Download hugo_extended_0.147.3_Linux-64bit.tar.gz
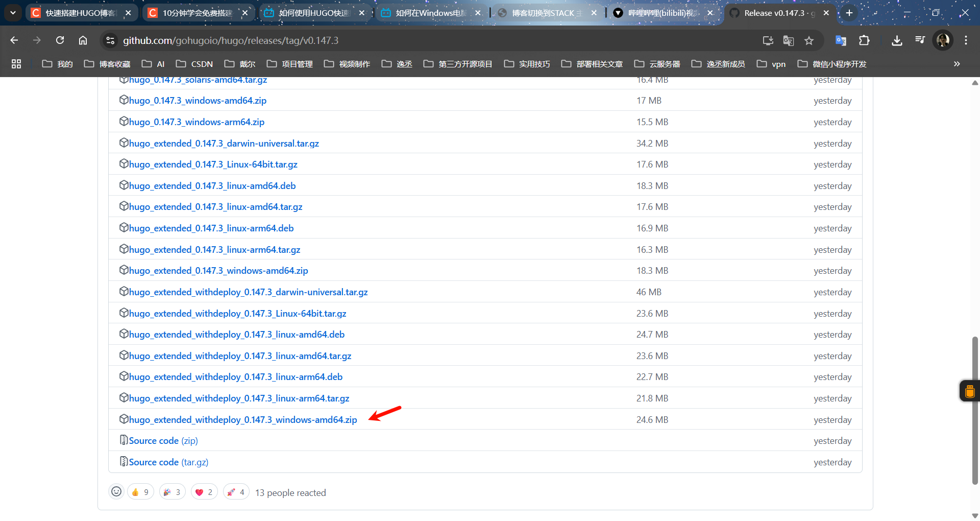The image size is (980, 521). point(213,164)
